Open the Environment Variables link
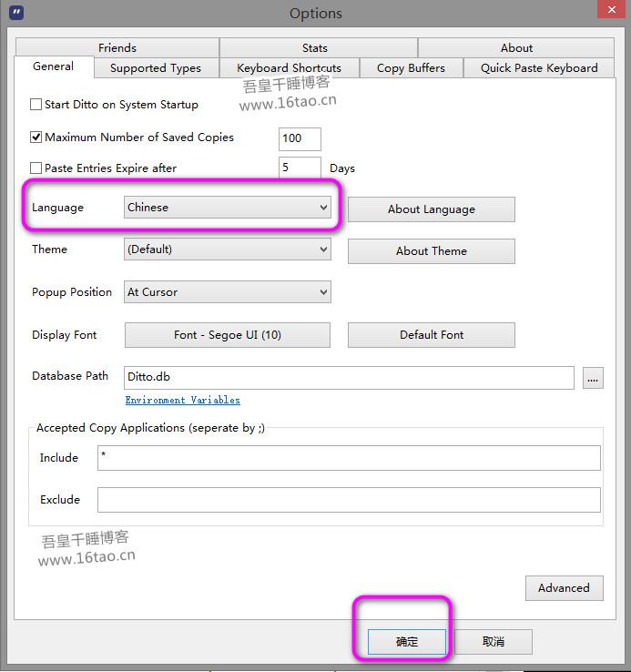This screenshot has width=631, height=672. click(182, 401)
